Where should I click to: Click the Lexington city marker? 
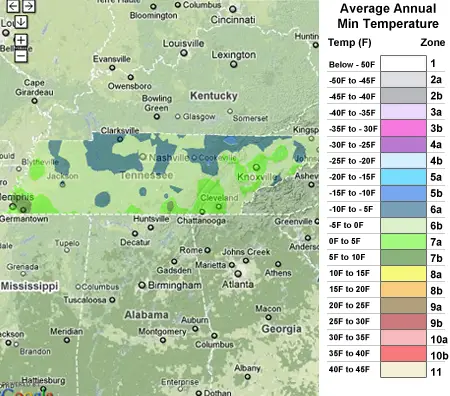coord(234,64)
